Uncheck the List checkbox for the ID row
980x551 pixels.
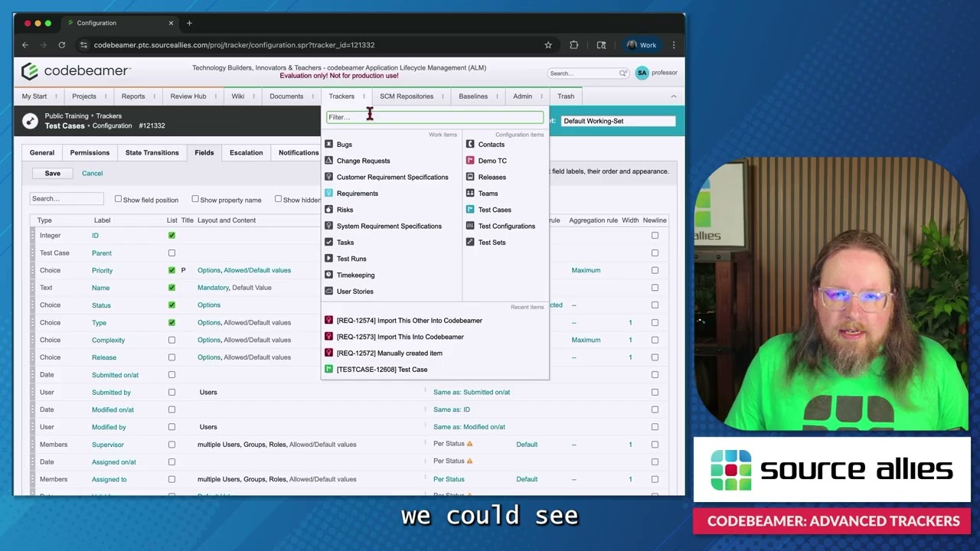tap(171, 236)
